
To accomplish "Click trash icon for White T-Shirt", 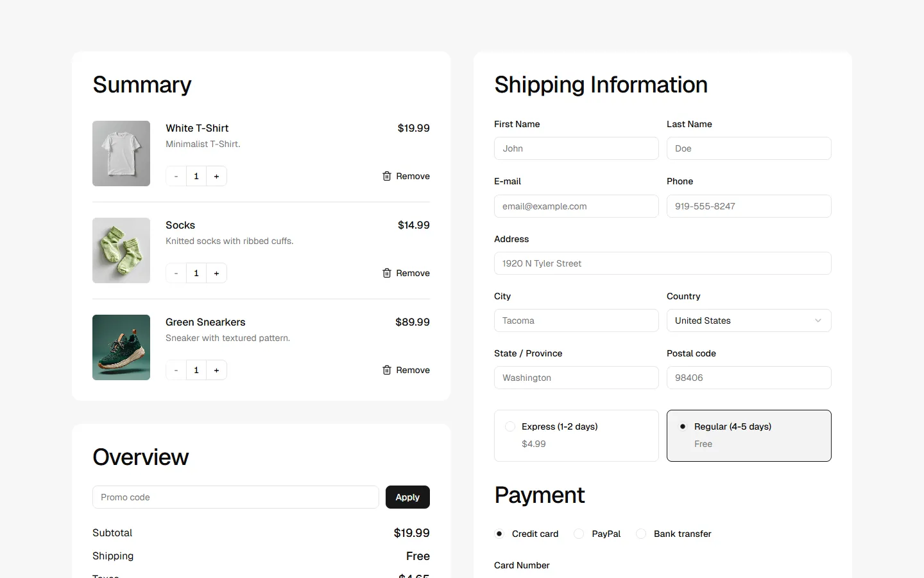I will point(387,176).
